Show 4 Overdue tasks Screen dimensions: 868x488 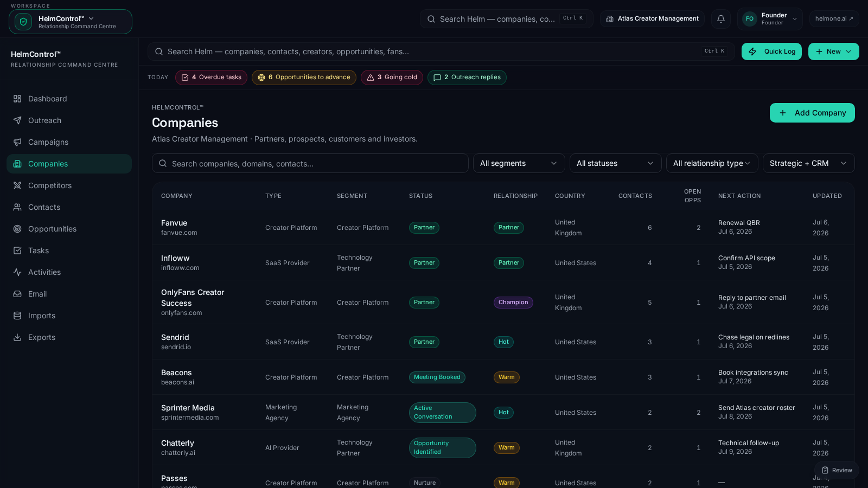coord(211,78)
